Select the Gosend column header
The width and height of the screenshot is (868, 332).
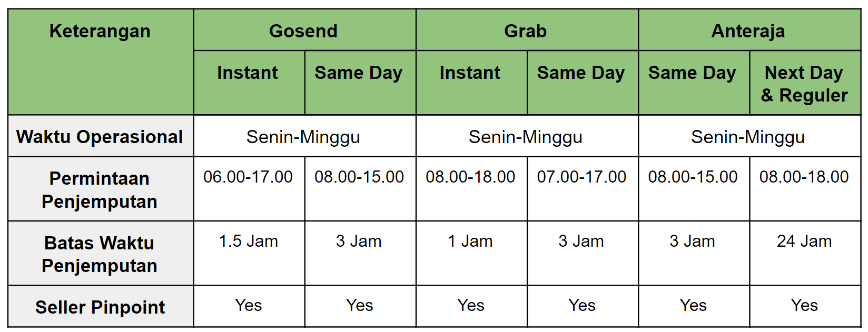(x=304, y=30)
